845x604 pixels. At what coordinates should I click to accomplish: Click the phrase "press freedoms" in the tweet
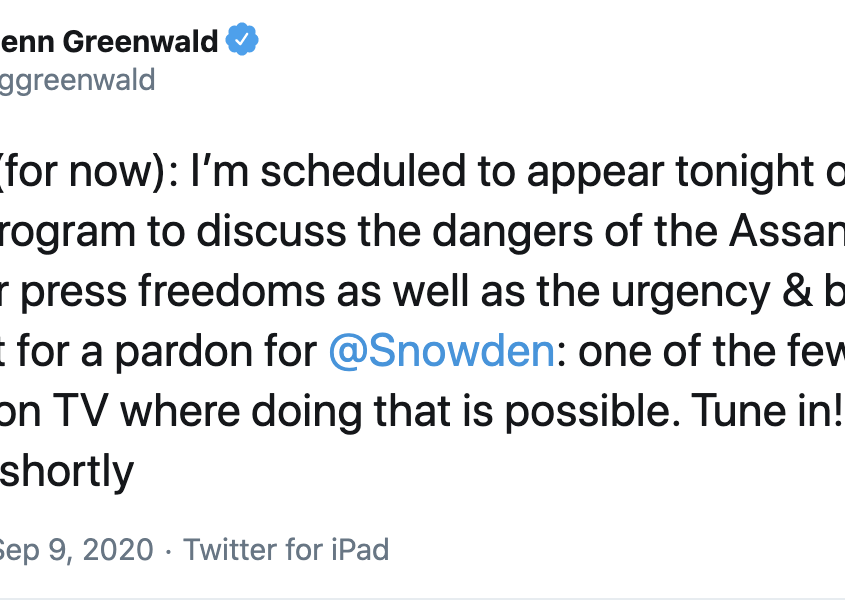(x=172, y=291)
